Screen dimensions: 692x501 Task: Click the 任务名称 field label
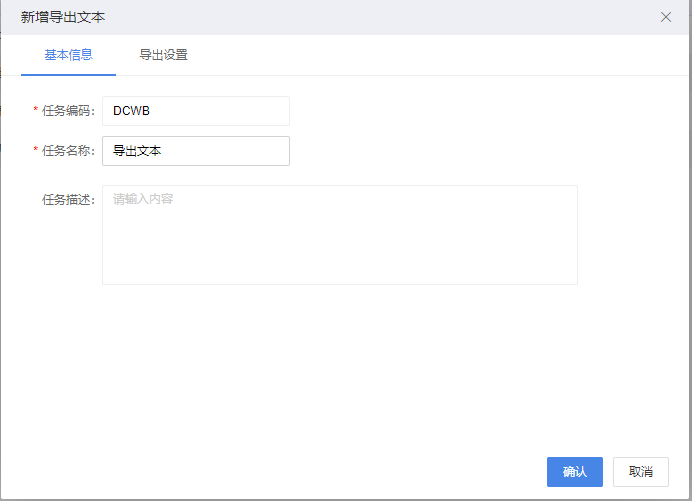pyautogui.click(x=67, y=151)
